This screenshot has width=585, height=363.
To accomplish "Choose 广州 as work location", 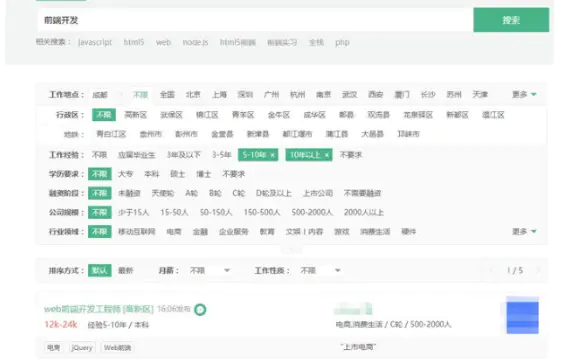I will (x=272, y=94).
